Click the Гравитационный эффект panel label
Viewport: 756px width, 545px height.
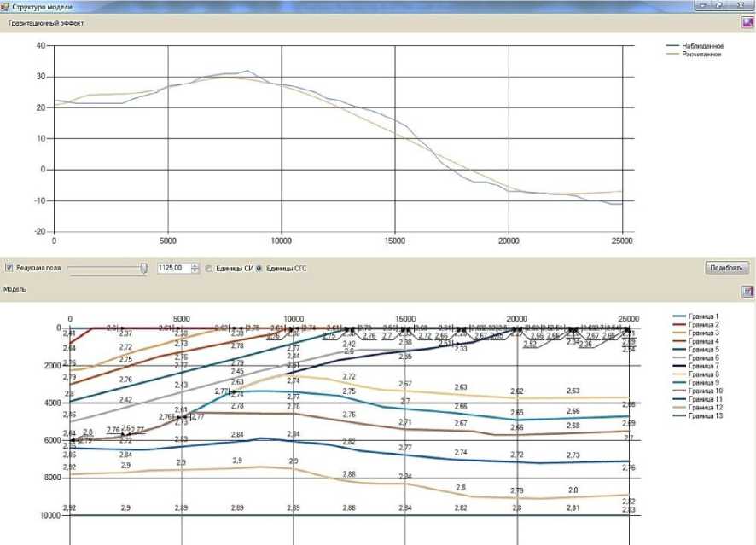click(46, 23)
